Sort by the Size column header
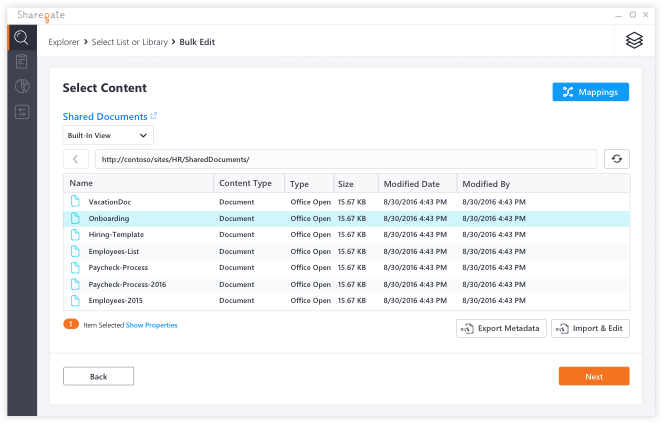The image size is (662, 424). click(356, 184)
